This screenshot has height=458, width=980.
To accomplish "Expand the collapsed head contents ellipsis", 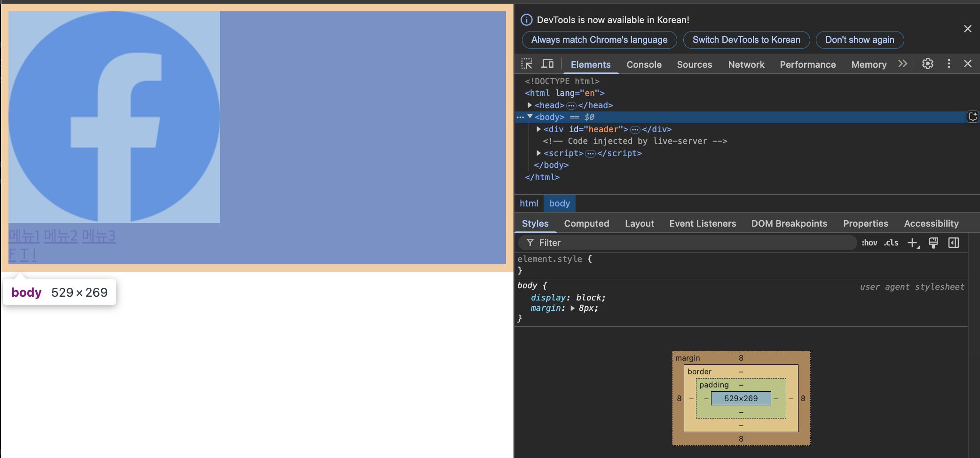I will [x=571, y=106].
